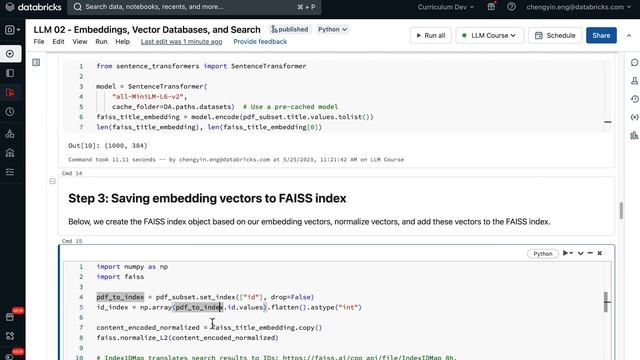This screenshot has height=360, width=640.
Task: Minimize cell Cmd 15 with dash icon
Action: (590, 253)
